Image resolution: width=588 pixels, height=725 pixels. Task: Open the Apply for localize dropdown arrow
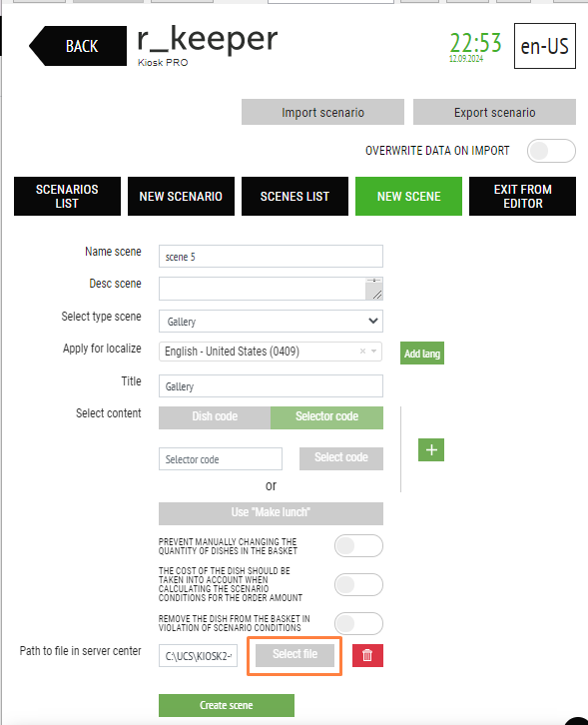tap(374, 352)
